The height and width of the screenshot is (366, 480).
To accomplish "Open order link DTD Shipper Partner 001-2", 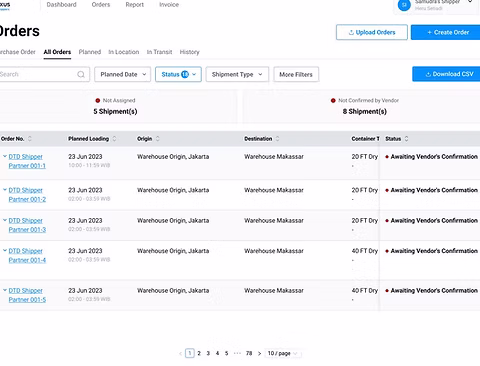I will 27,195.
